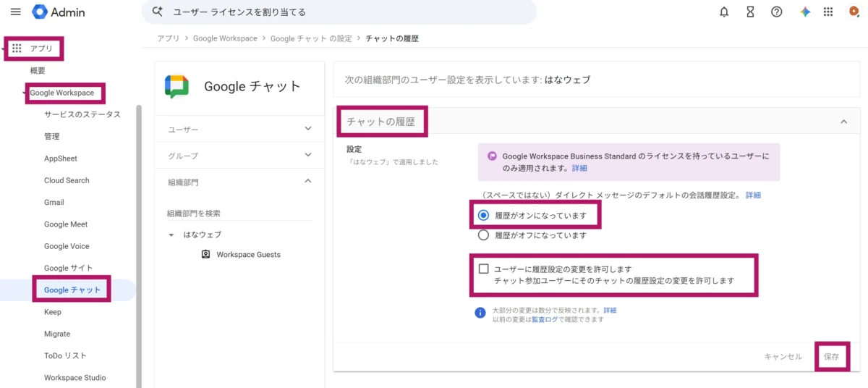Click the アプリ sidebar heading
868x388 pixels.
tap(41, 49)
